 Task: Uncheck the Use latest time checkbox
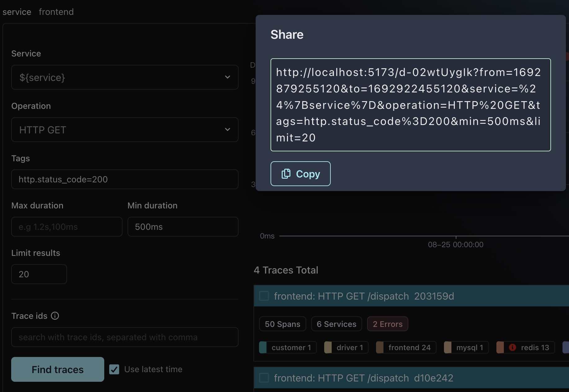click(x=114, y=369)
